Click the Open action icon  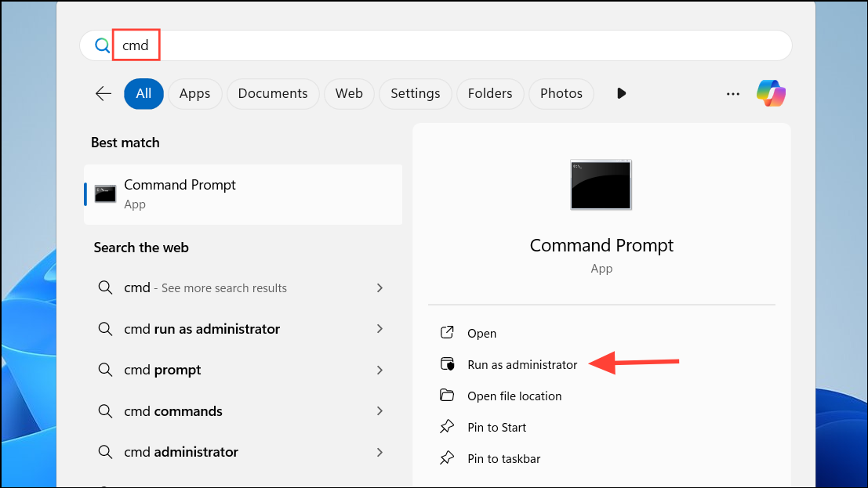pos(447,333)
